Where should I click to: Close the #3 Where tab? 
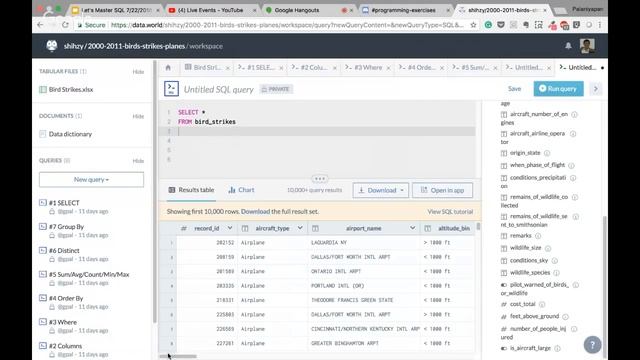pyautogui.click(x=389, y=68)
